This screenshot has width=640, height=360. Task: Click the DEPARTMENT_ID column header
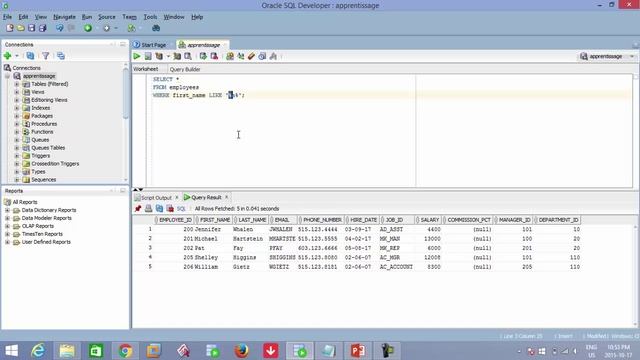[558, 220]
